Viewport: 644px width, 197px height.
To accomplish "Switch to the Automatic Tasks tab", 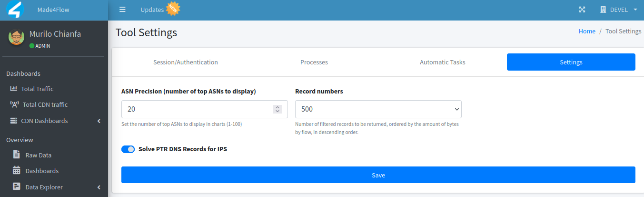I will coord(443,62).
